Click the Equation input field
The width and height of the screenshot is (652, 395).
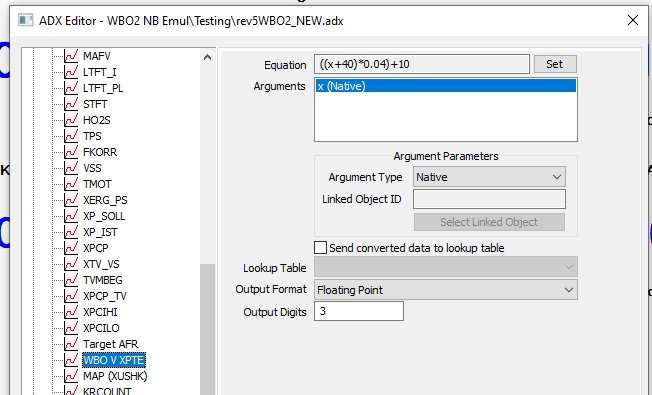tap(422, 64)
